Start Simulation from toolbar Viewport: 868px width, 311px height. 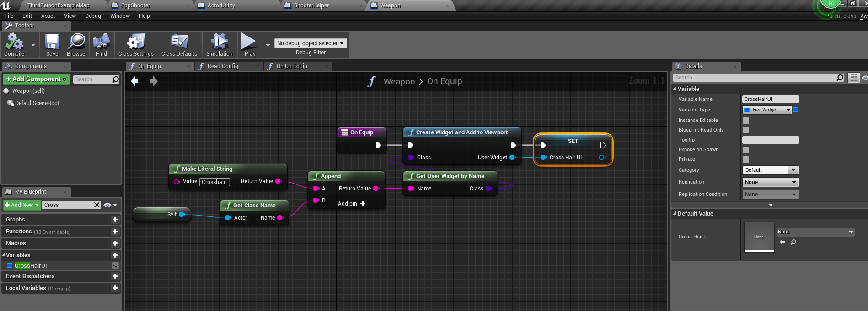coord(219,42)
